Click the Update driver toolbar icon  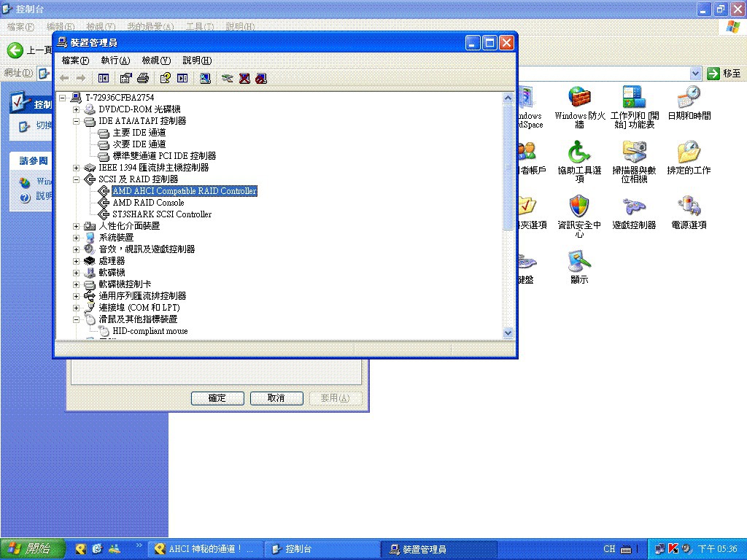click(x=228, y=78)
